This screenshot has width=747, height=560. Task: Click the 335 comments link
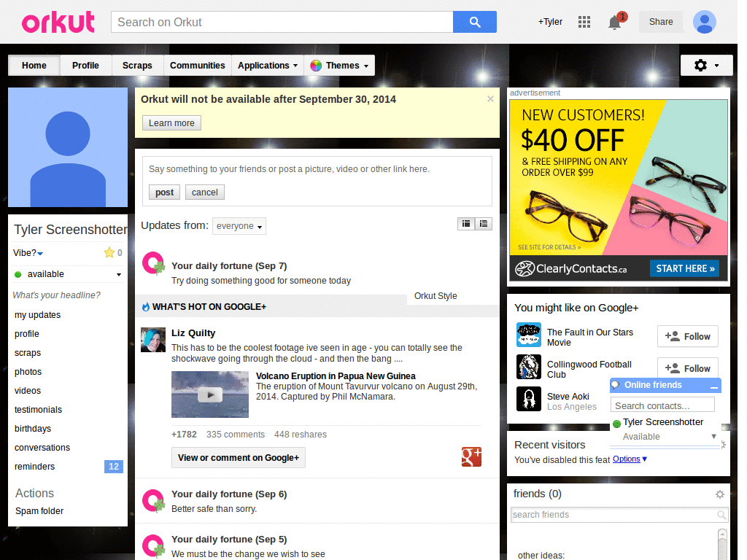pyautogui.click(x=236, y=435)
